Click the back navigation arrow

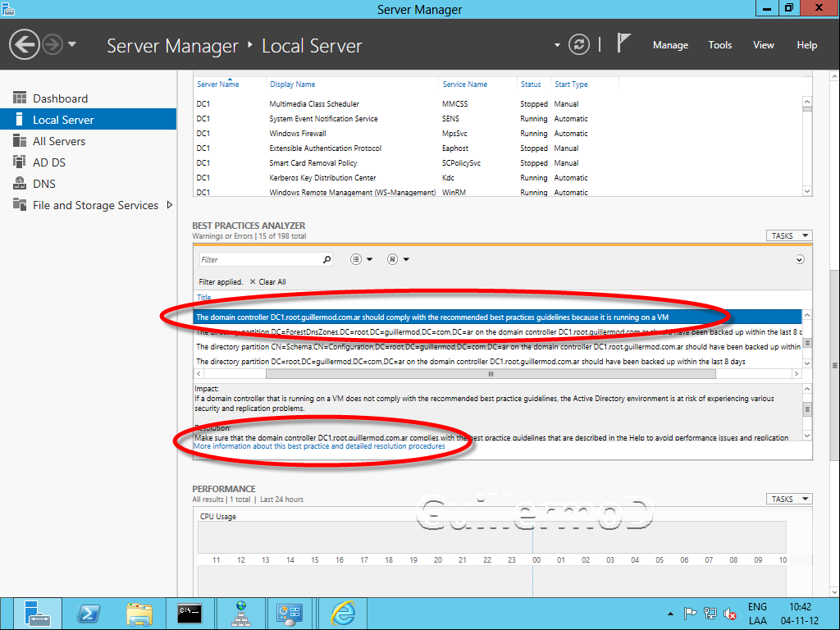pos(25,44)
